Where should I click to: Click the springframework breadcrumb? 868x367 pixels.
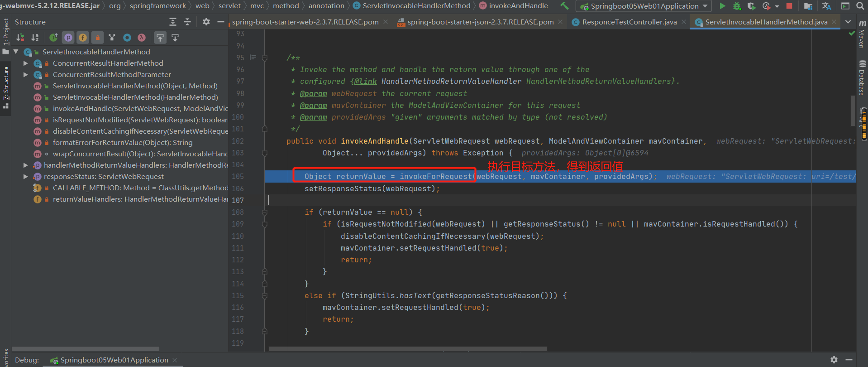pos(158,6)
